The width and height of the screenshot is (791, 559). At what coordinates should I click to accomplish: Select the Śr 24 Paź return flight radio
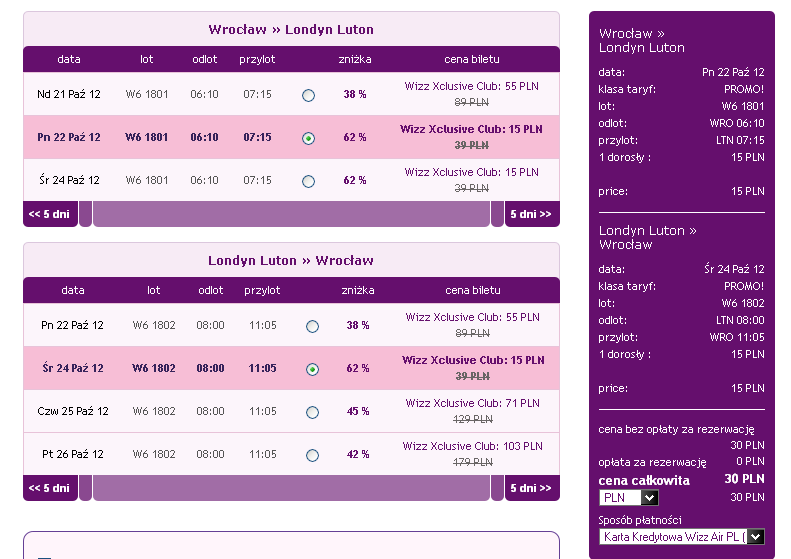312,369
